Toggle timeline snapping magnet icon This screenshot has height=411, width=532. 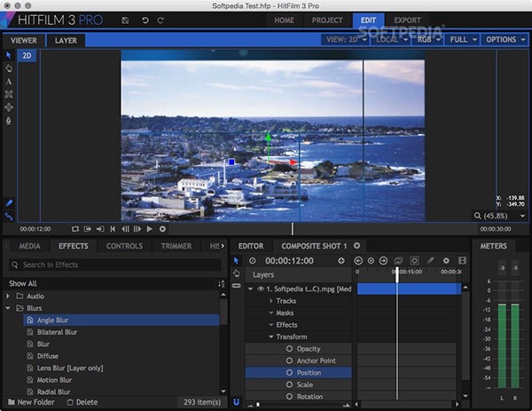tap(237, 402)
